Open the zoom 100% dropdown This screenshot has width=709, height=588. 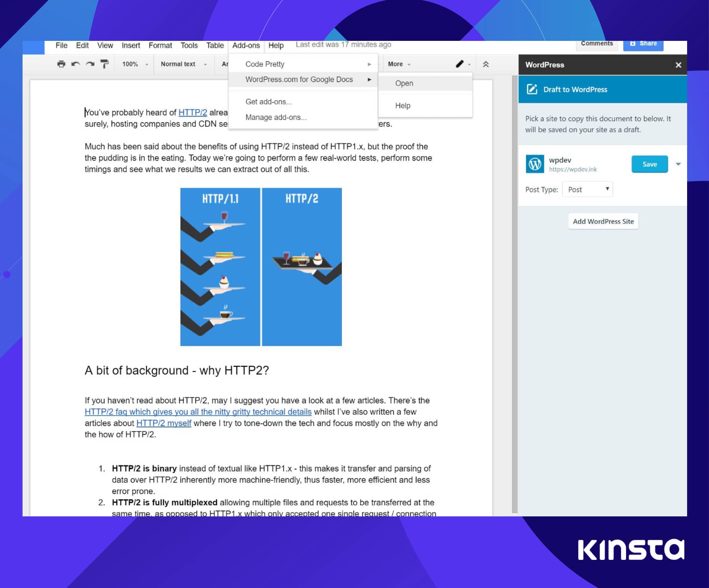pyautogui.click(x=135, y=64)
